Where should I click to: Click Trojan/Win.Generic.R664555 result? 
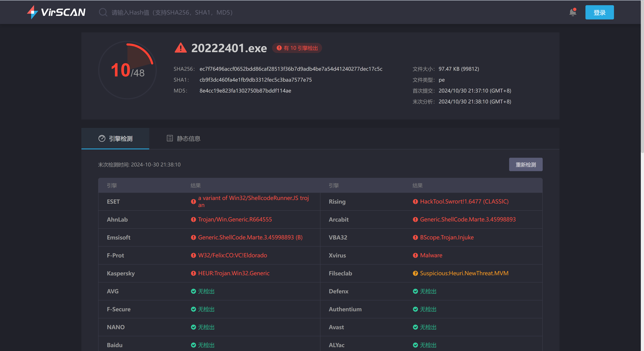(x=235, y=219)
